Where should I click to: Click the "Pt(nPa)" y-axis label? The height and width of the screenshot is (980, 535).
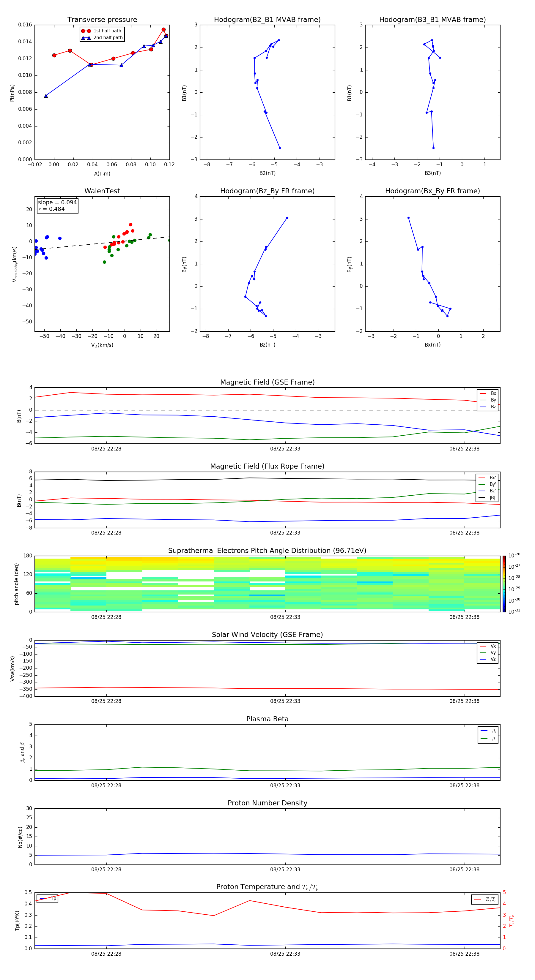(12, 93)
